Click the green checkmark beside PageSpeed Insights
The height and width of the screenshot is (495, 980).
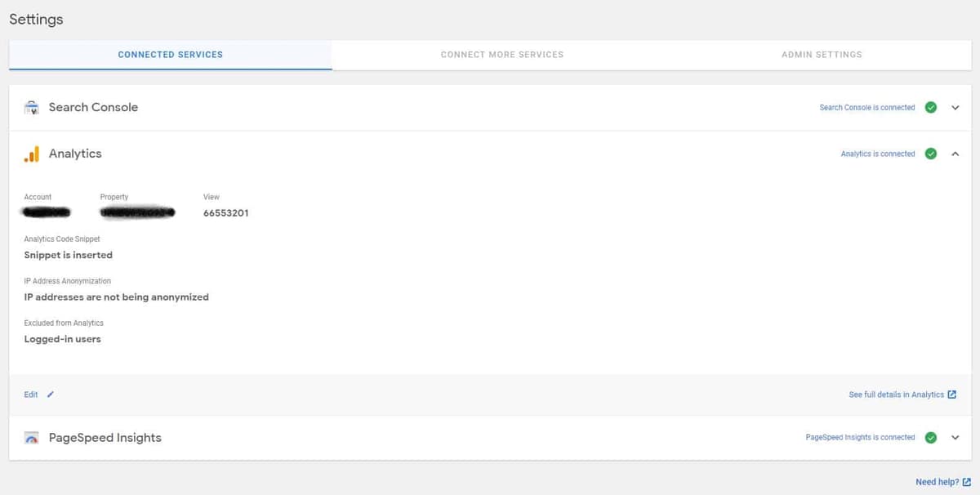[931, 437]
